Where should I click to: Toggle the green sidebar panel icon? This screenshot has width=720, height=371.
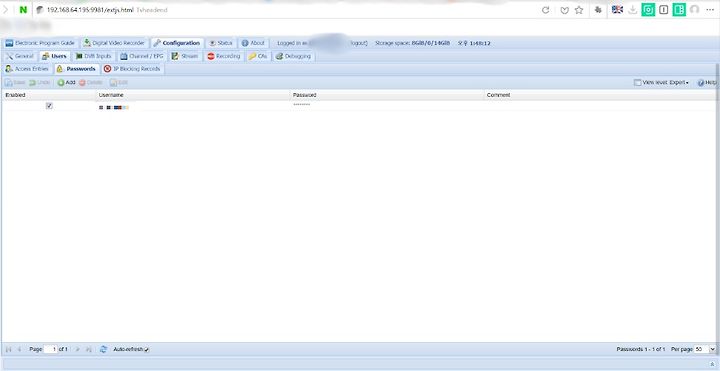pos(679,10)
